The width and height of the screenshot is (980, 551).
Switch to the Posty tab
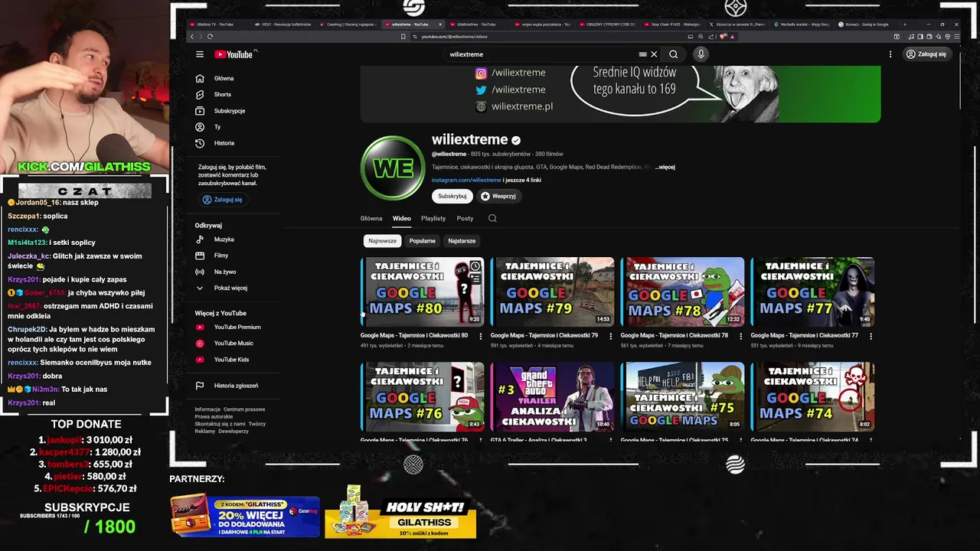pos(465,218)
